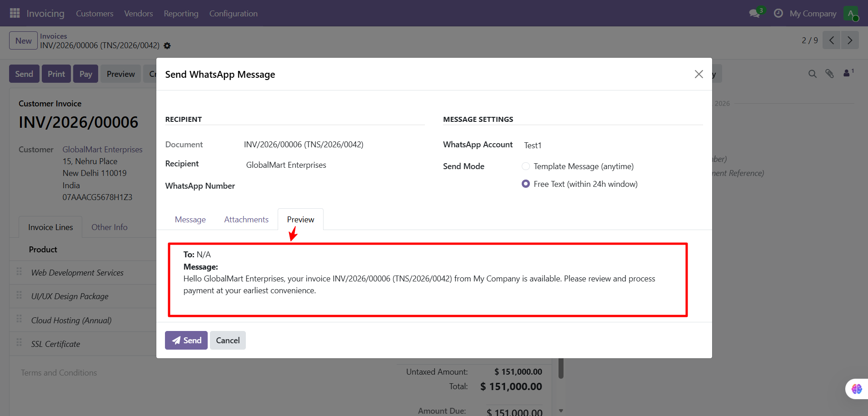Select Template Message (anytime) send mode
Image resolution: width=868 pixels, height=416 pixels.
pos(526,166)
